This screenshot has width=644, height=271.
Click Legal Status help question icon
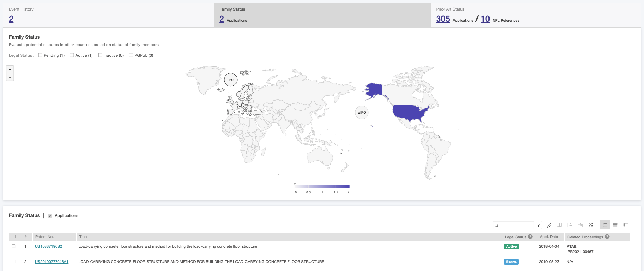(530, 237)
